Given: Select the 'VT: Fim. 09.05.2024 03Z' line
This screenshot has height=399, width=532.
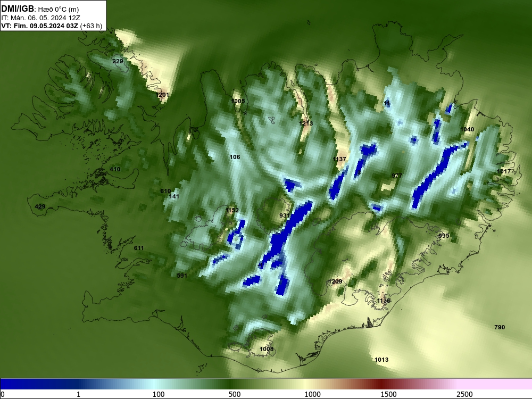Looking at the screenshot, I should (39, 26).
